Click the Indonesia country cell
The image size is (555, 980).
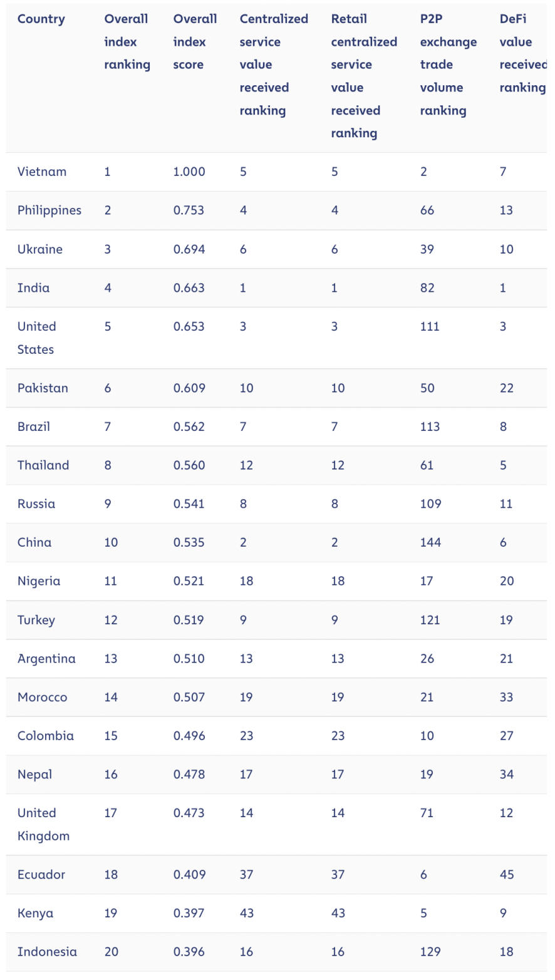click(48, 952)
